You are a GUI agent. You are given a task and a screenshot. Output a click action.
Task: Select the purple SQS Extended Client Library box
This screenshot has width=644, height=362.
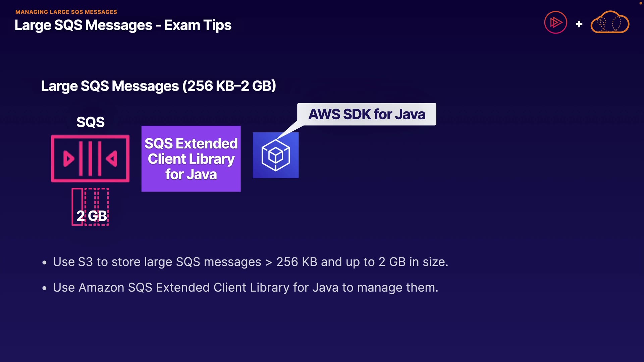[x=191, y=159]
